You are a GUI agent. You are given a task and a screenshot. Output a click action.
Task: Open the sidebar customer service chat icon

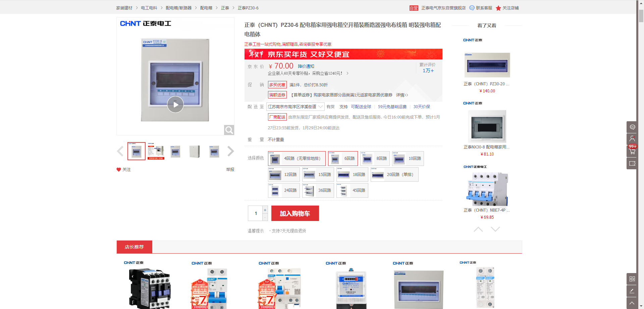tap(632, 127)
